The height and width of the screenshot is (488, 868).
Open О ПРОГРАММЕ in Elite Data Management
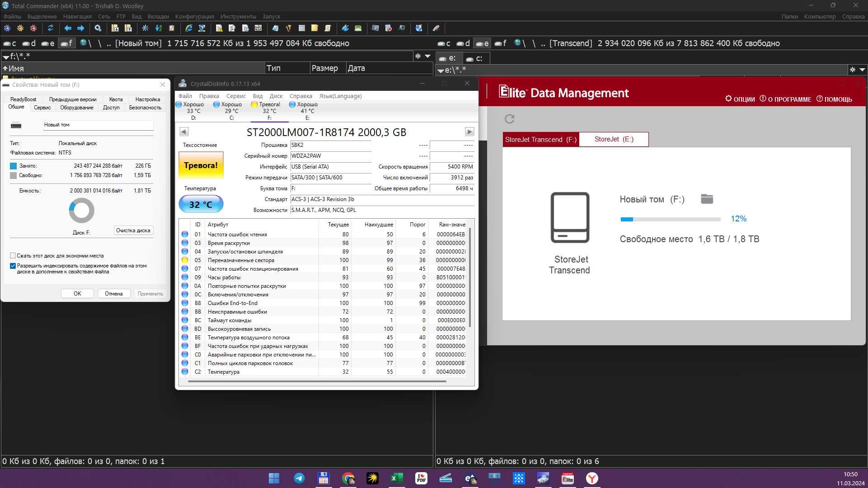pos(785,99)
